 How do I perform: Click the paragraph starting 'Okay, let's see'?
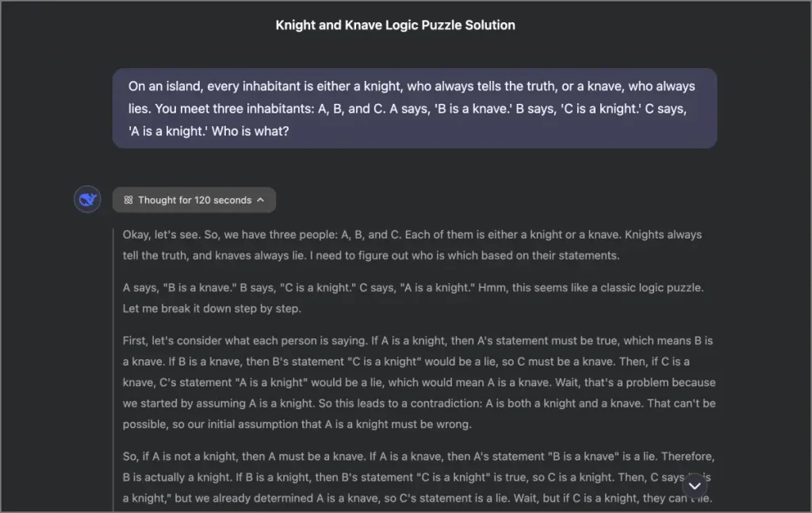click(412, 245)
